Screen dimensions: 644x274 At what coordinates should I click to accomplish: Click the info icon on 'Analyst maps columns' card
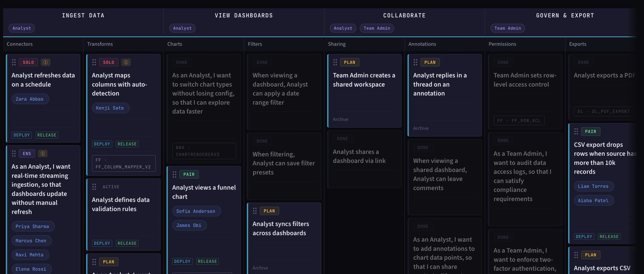126,62
